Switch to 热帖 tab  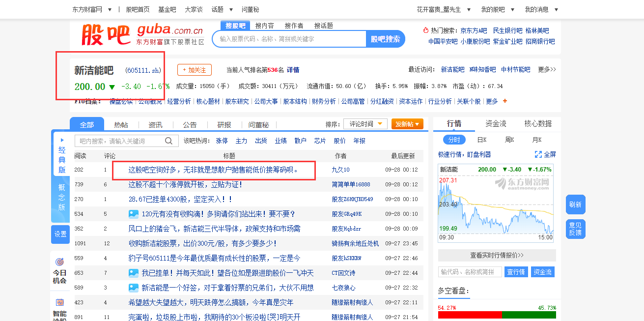(121, 125)
